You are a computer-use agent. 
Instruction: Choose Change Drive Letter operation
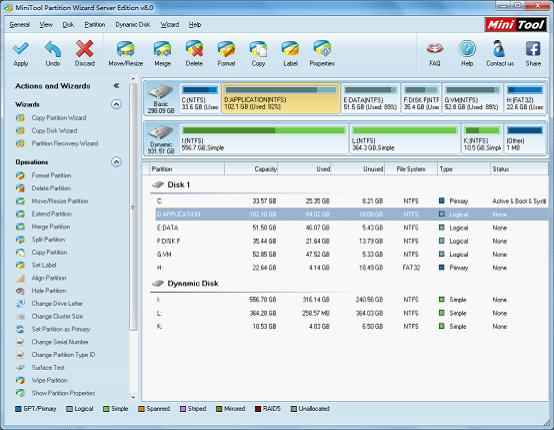pos(57,304)
